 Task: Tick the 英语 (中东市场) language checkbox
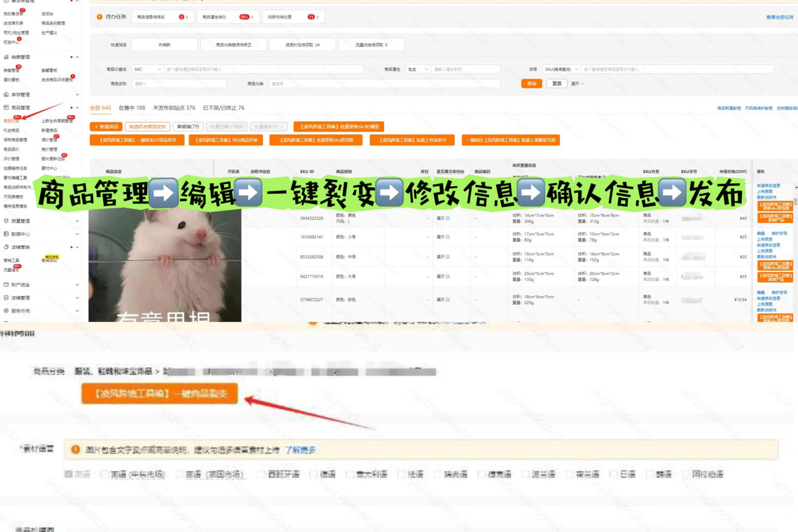(104, 474)
